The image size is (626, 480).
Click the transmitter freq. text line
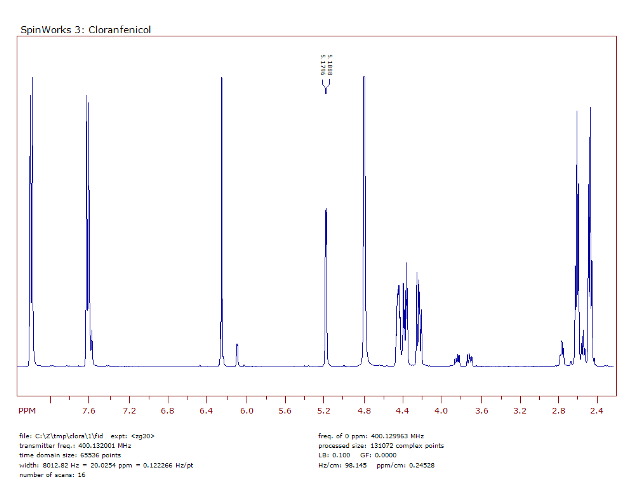click(75, 445)
